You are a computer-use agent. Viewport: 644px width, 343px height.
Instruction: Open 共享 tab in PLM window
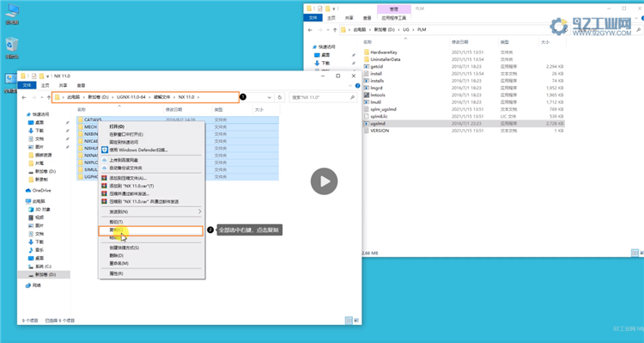349,18
